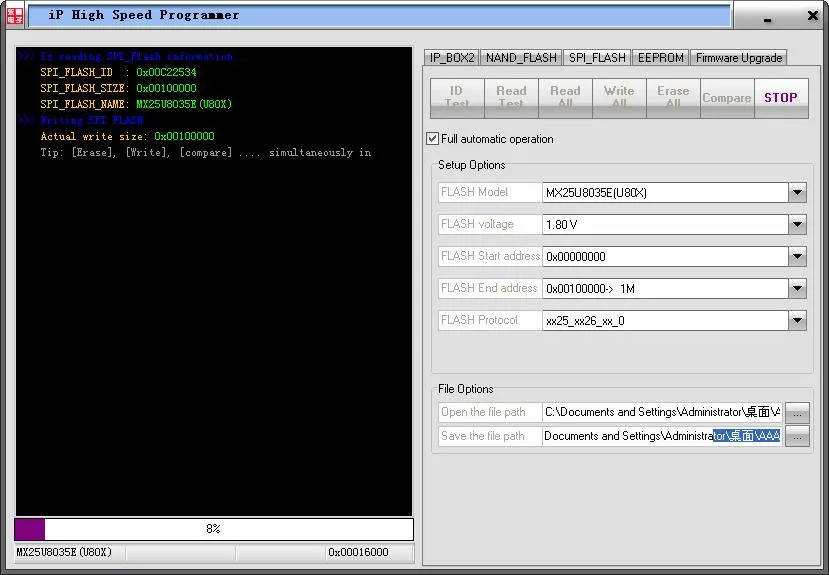Click SPI_FLASH_NAME value in log
829x575 pixels.
pyautogui.click(x=184, y=104)
